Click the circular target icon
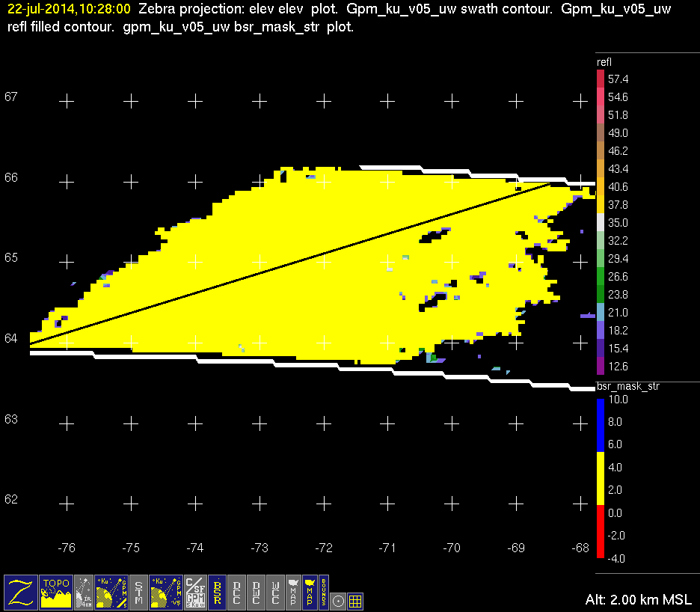Screen dimensions: 700x612 (x=338, y=600)
